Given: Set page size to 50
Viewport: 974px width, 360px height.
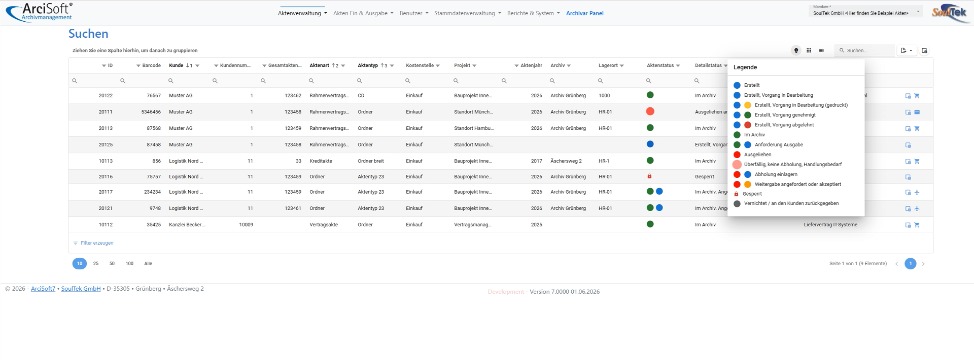Looking at the screenshot, I should point(112,263).
